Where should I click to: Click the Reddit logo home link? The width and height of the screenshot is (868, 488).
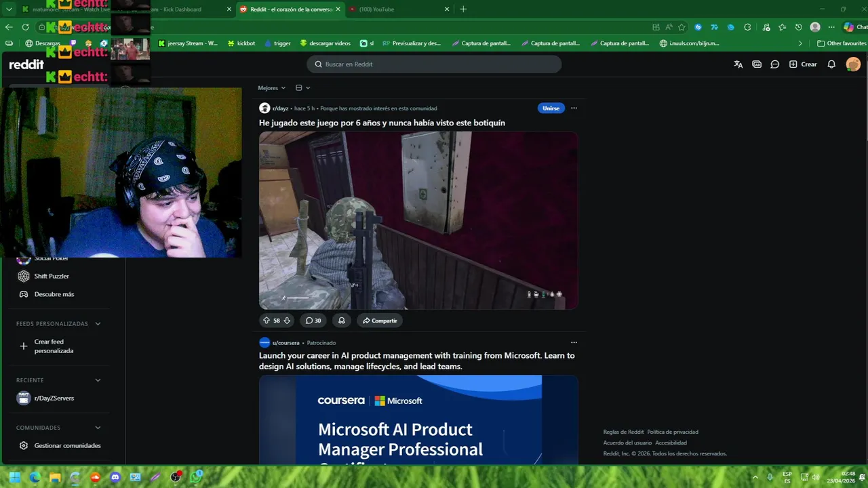[x=26, y=64]
